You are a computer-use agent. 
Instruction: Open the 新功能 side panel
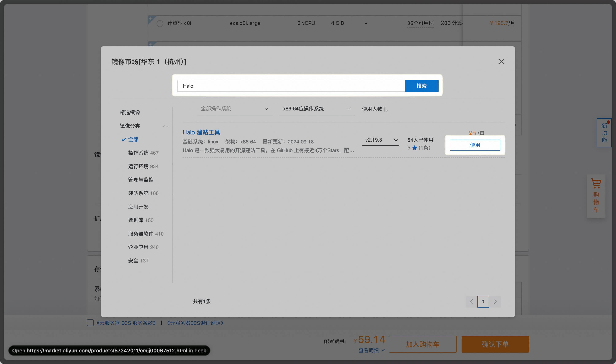[x=604, y=133]
